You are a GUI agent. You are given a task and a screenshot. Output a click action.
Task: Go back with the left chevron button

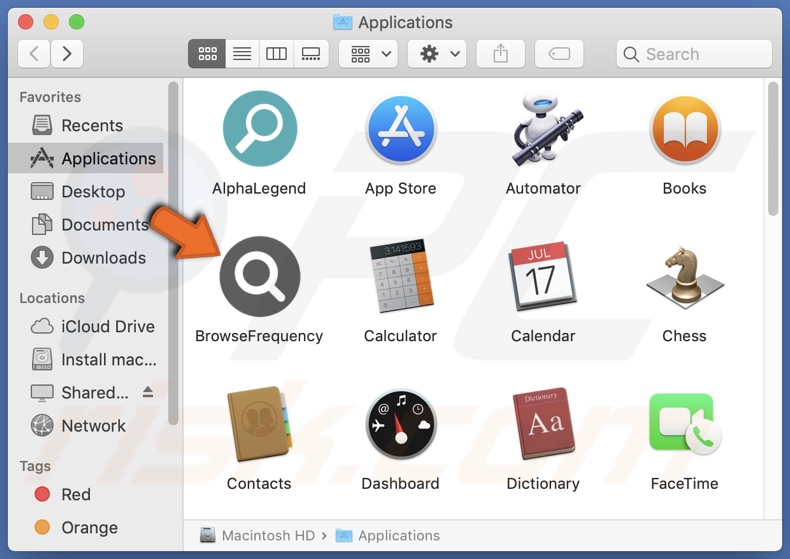point(34,53)
